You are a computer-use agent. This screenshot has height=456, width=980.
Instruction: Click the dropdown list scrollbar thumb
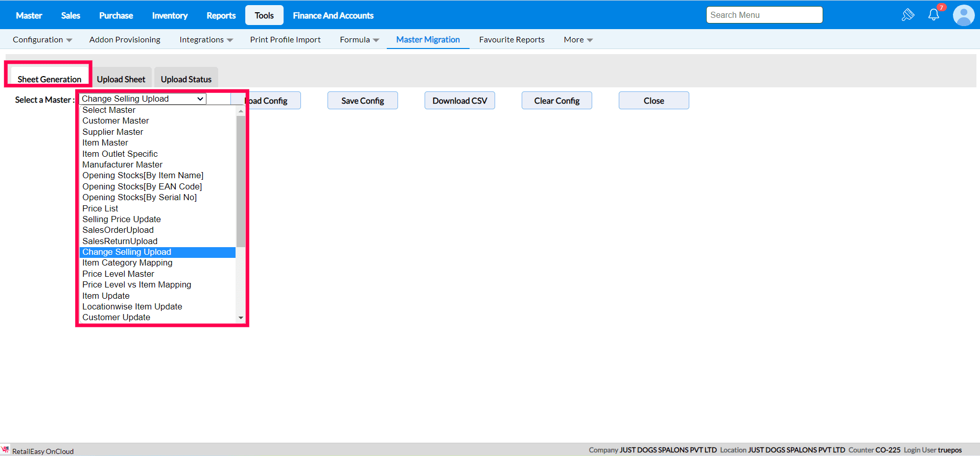[x=241, y=181]
